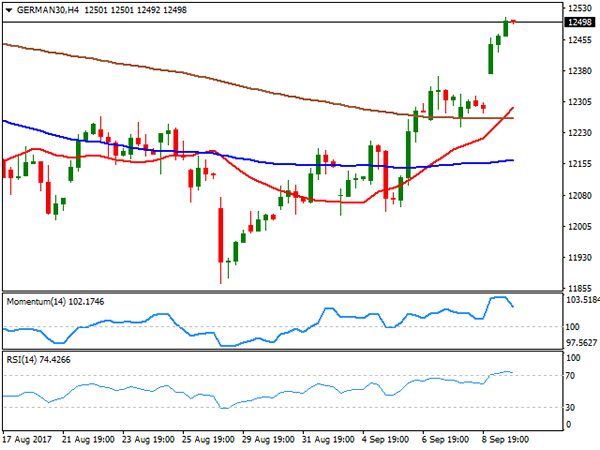Image resolution: width=600 pixels, height=450 pixels.
Task: Click the 29 Aug 19:00 time label
Action: point(268,439)
